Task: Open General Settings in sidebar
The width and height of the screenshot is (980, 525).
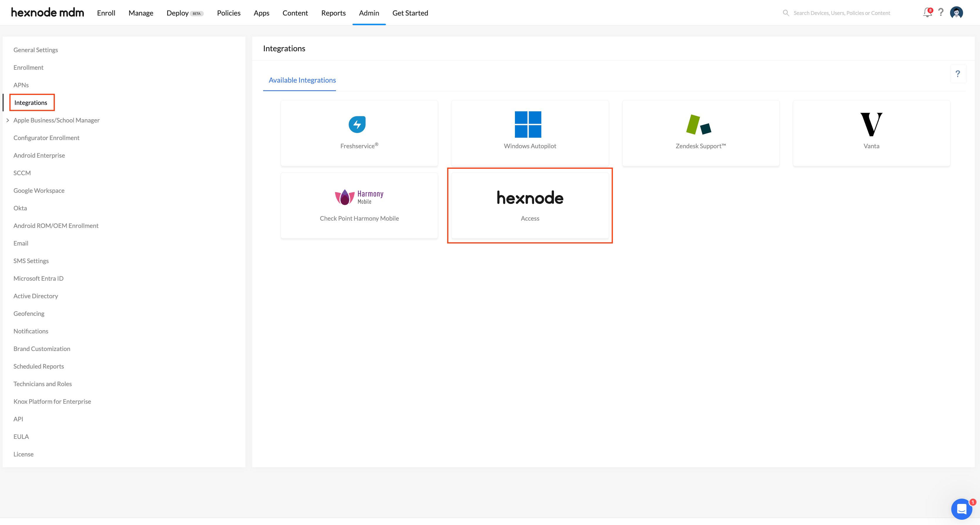Action: tap(36, 50)
